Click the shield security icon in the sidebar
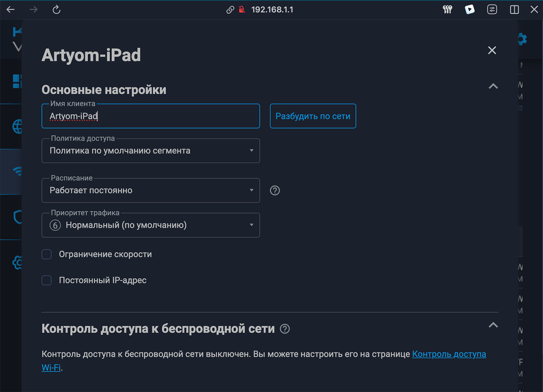This screenshot has height=392, width=543. [17, 217]
